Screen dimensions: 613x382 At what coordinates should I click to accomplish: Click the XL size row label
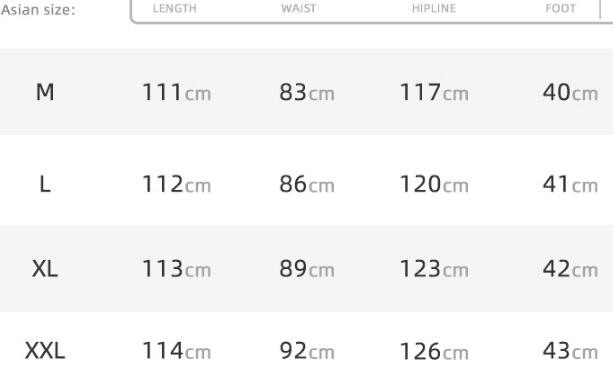(x=45, y=269)
